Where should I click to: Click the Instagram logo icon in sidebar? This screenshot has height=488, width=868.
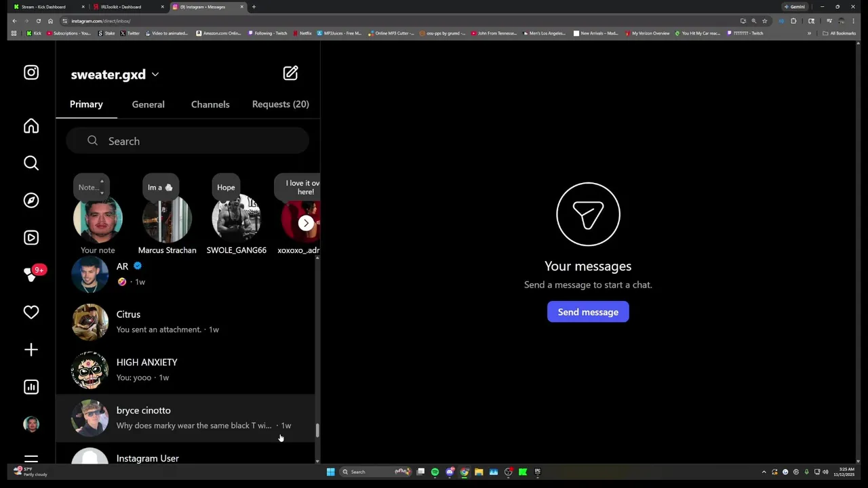pyautogui.click(x=31, y=73)
